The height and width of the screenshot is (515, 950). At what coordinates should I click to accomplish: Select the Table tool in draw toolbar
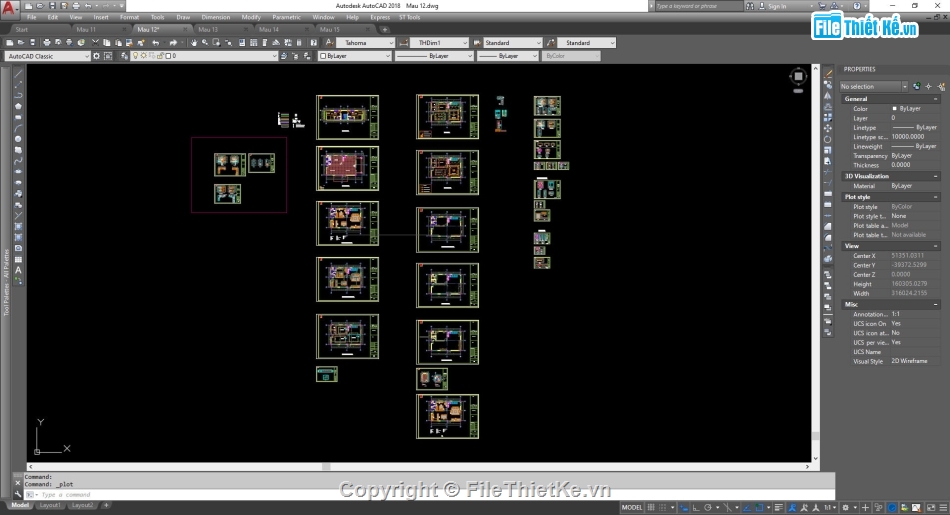pyautogui.click(x=18, y=259)
